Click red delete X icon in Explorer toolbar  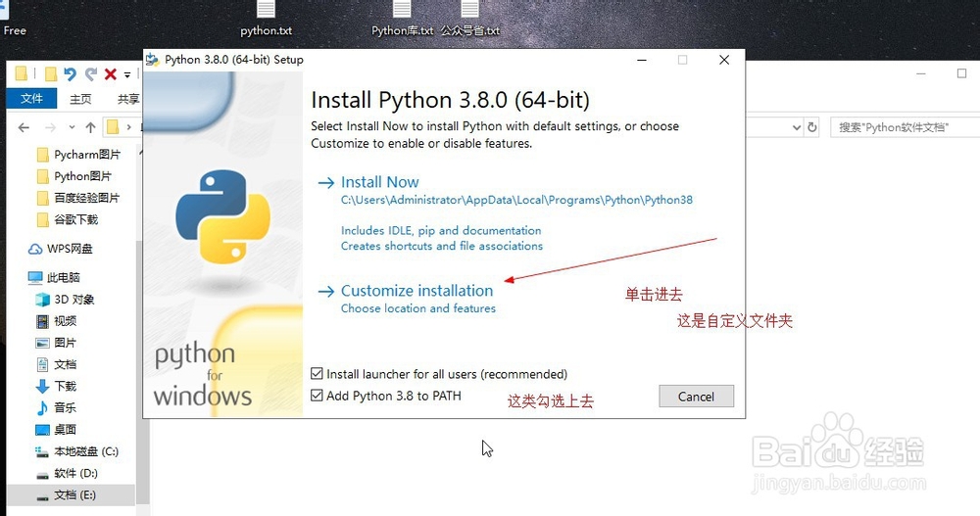(111, 74)
